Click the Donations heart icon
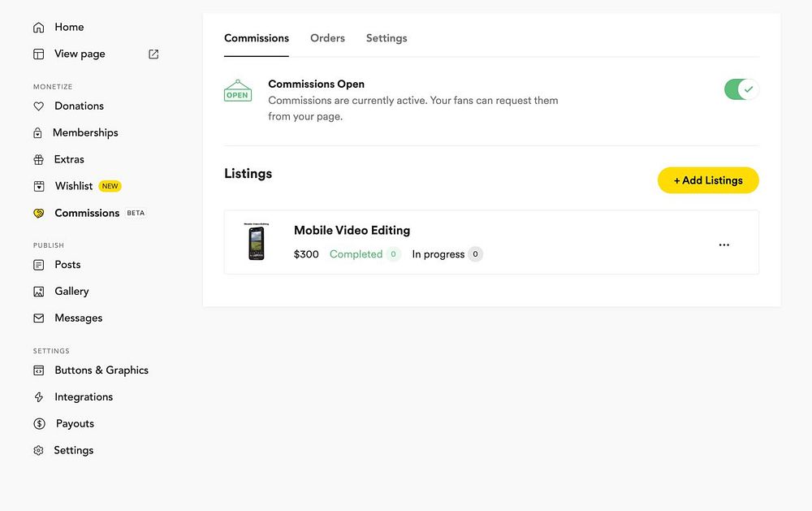This screenshot has width=812, height=511. point(39,106)
